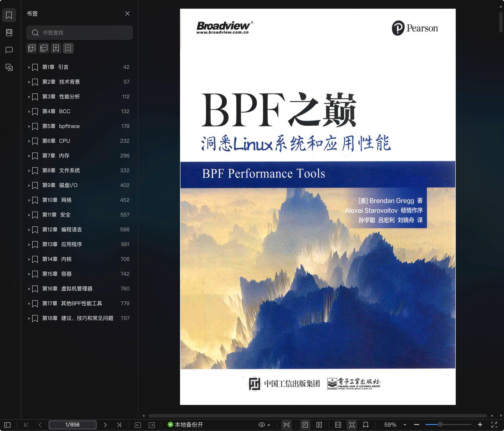Go to last page
Screen dimensions: 504x431
pos(119,425)
